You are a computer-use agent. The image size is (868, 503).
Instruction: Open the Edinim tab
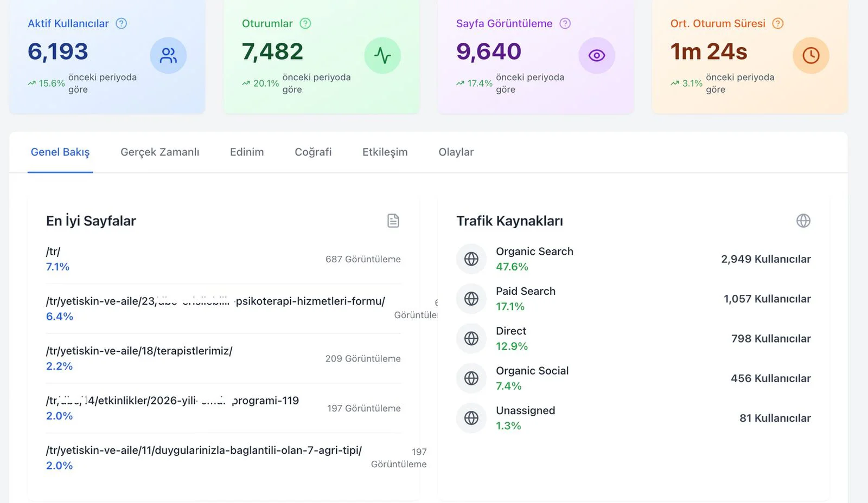click(247, 152)
